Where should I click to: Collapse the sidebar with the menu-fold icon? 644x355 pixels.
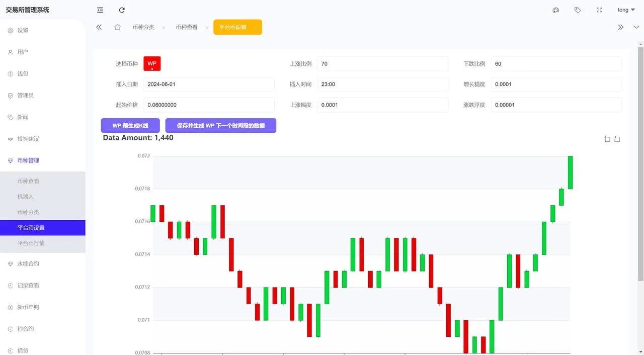pos(100,10)
